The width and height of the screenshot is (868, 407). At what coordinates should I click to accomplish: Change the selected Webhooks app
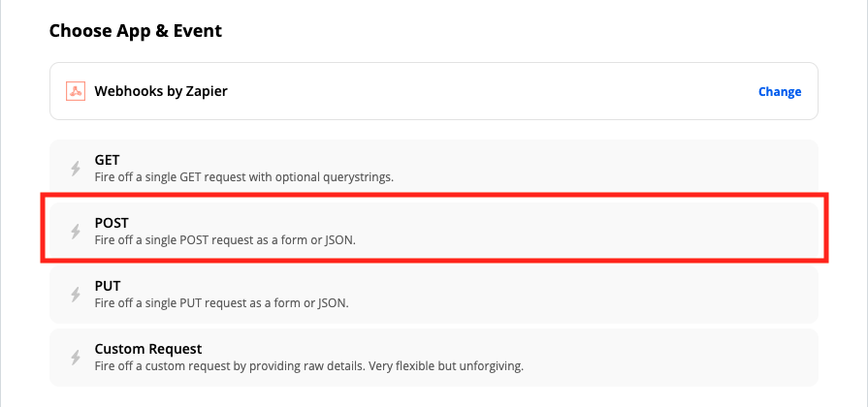(780, 91)
